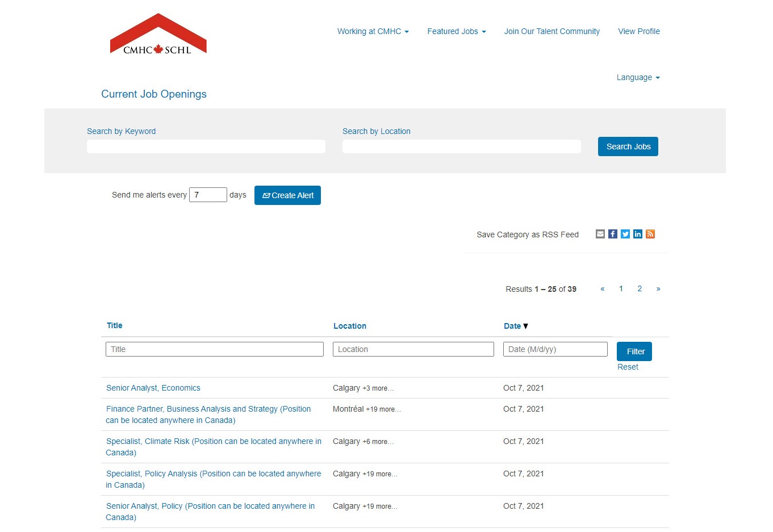
Task: Open Senior Analyst, Economics job posting
Action: pos(153,388)
